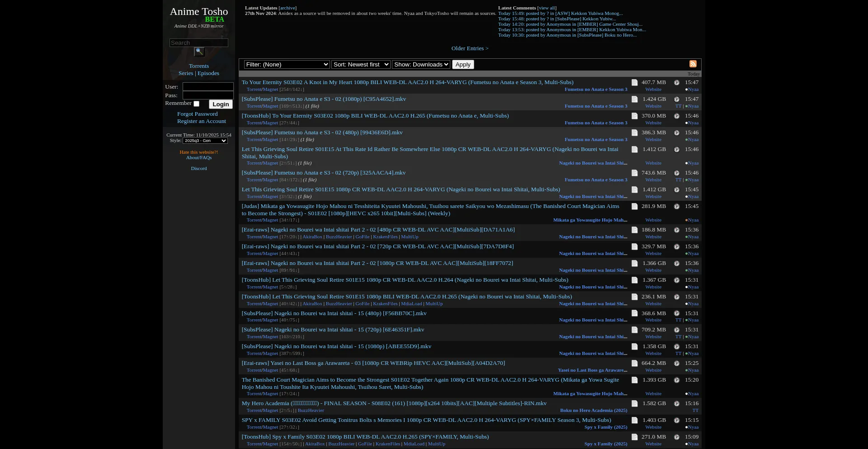Open the Episodes navigation link

(208, 73)
